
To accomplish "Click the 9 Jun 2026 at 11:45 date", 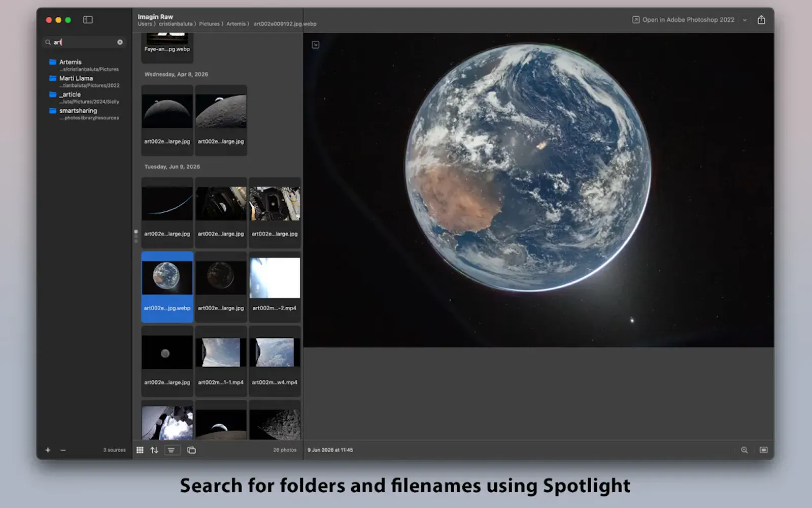I will (x=330, y=450).
